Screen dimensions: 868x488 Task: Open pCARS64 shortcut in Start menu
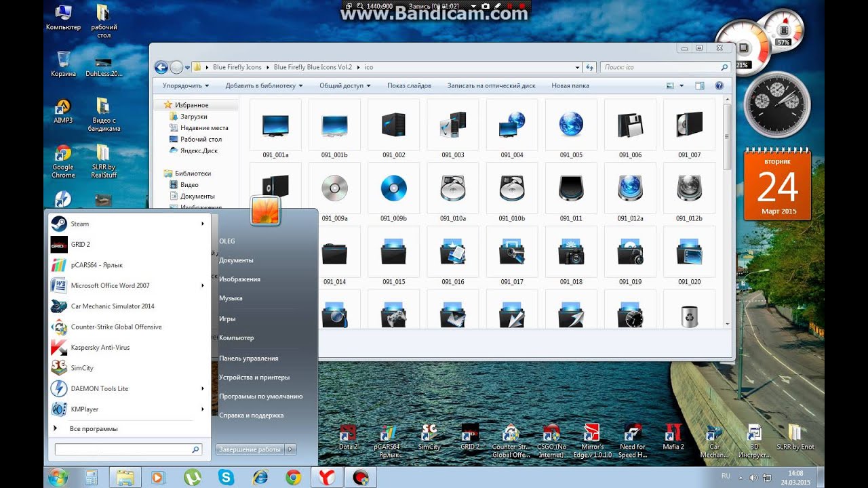click(x=128, y=265)
